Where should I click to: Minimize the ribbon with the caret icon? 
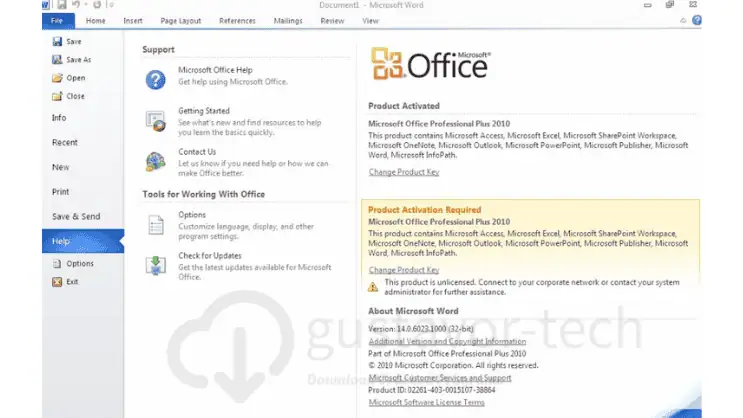(683, 20)
